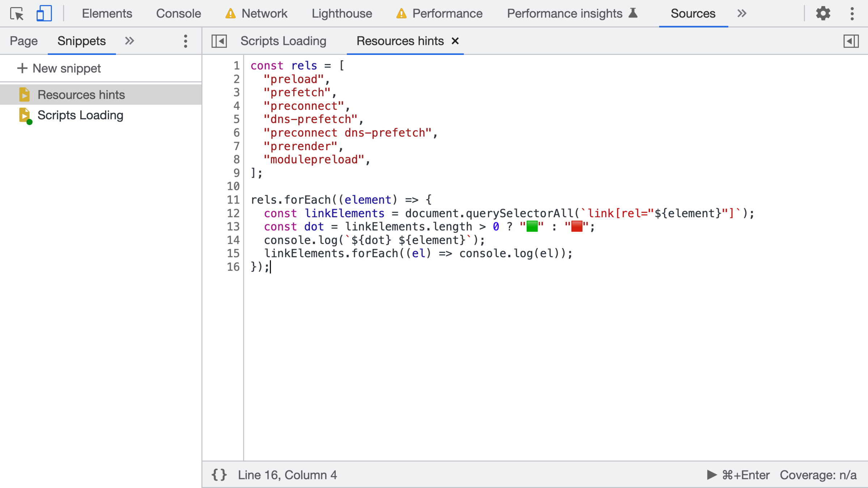
Task: Click the Resources hints snippet file icon
Action: pyautogui.click(x=24, y=95)
